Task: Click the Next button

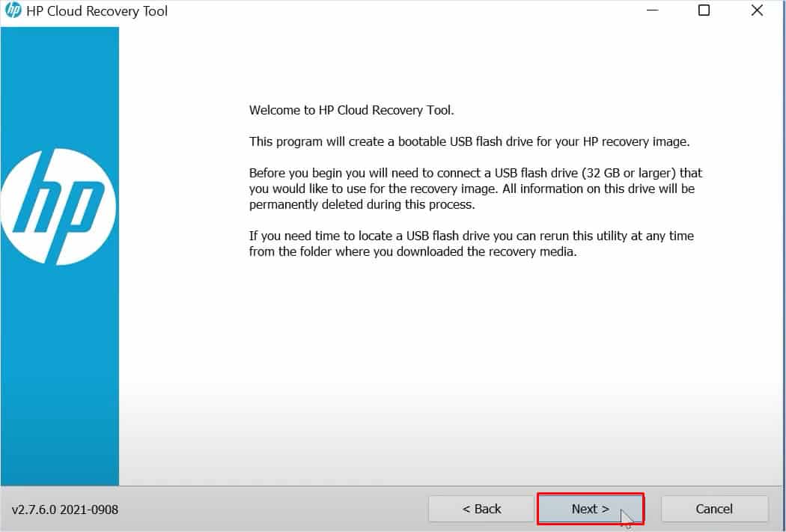Action: 590,509
